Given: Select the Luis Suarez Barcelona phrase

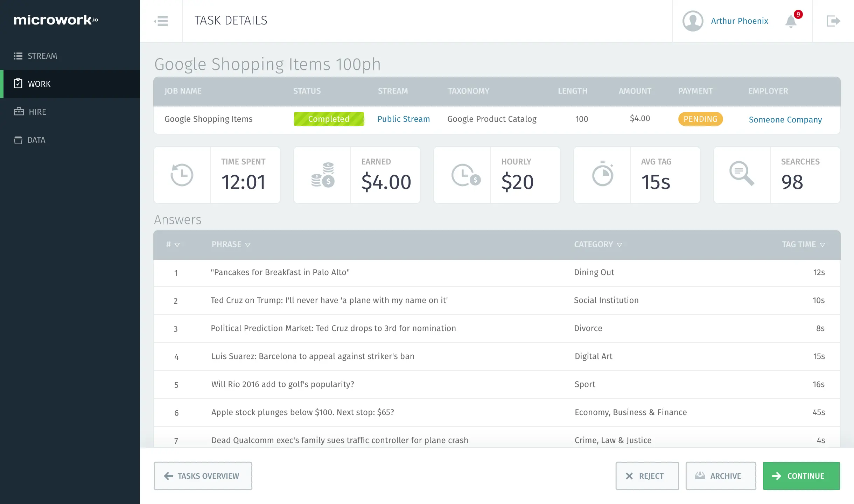Looking at the screenshot, I should click(x=313, y=356).
